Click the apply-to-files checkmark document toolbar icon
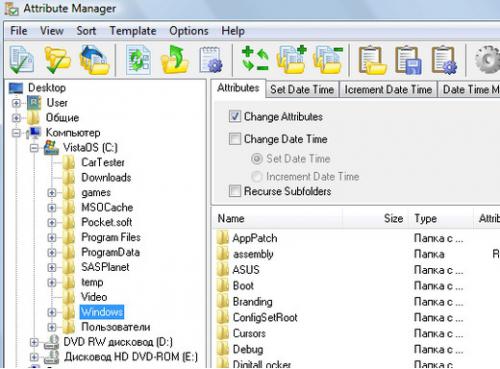500x369 pixels. [21, 60]
